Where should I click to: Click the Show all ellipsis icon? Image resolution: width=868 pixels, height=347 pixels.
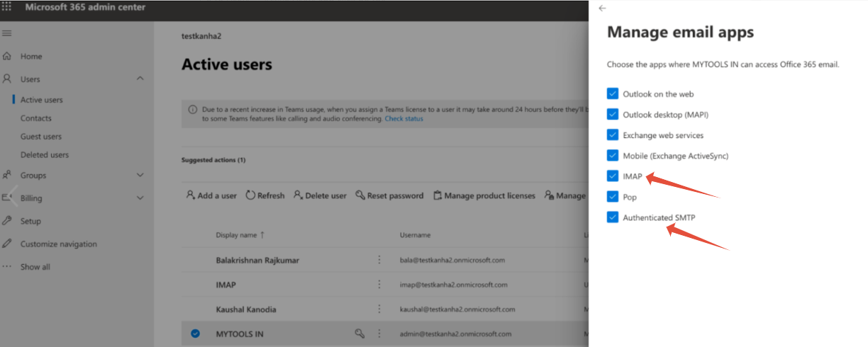(x=7, y=267)
